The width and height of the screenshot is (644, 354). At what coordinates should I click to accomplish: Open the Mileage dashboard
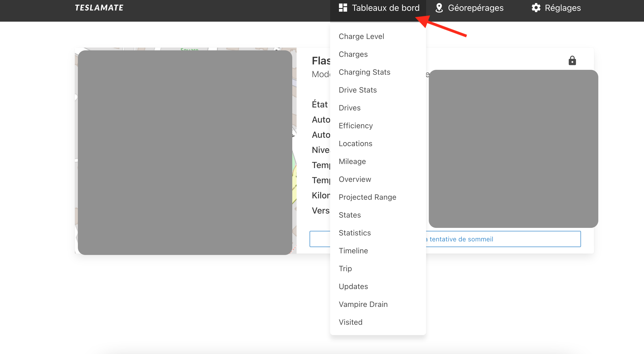click(352, 161)
